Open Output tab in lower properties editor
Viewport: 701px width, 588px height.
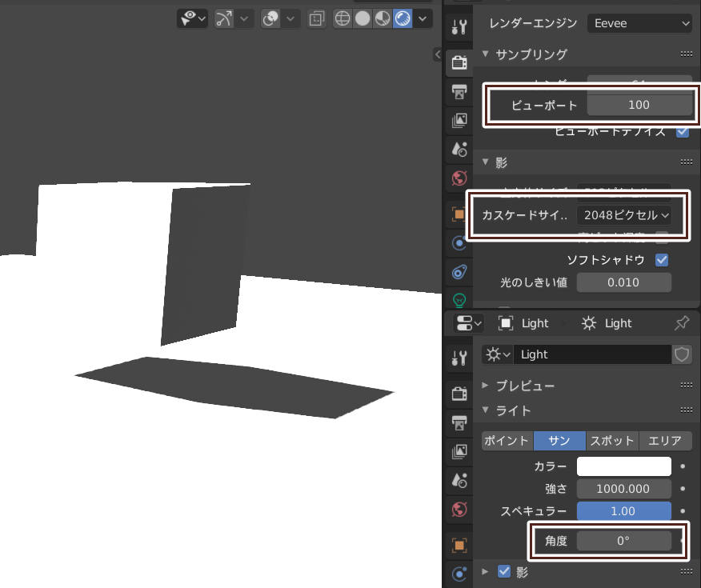pyautogui.click(x=459, y=422)
